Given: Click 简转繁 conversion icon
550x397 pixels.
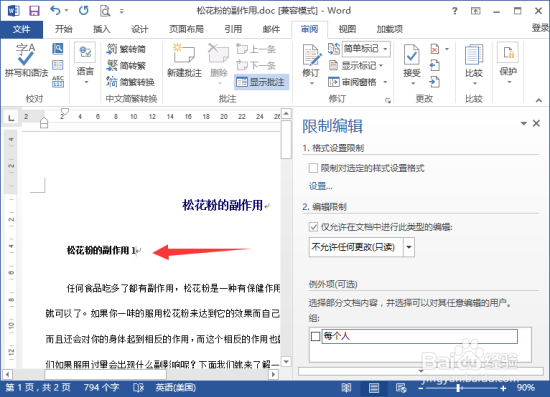Looking at the screenshot, I should 126,65.
